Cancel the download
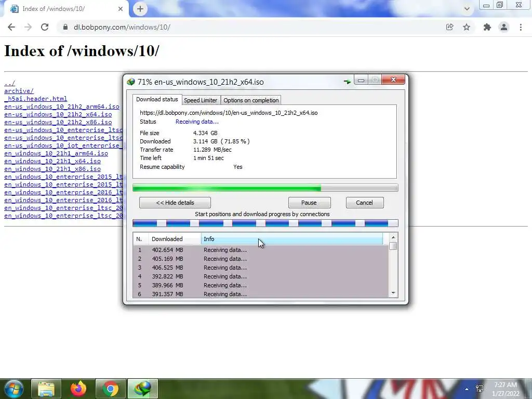 click(364, 203)
